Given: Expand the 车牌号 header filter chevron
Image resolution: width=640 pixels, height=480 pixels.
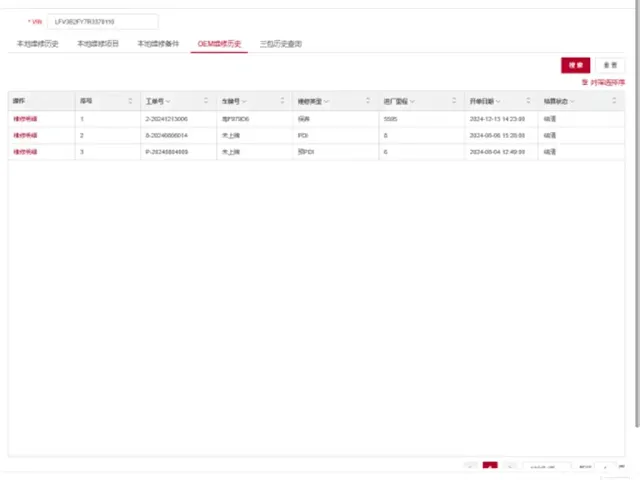Looking at the screenshot, I should coord(244,101).
